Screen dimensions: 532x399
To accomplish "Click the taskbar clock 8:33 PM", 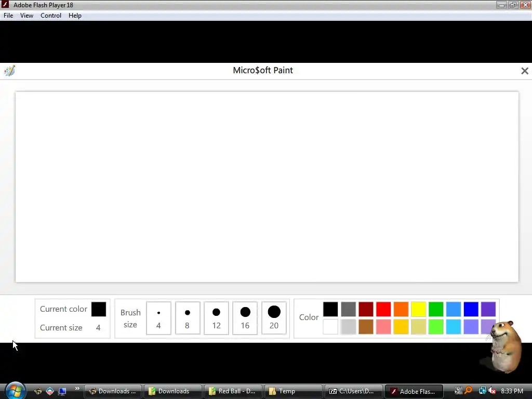I will [512, 391].
